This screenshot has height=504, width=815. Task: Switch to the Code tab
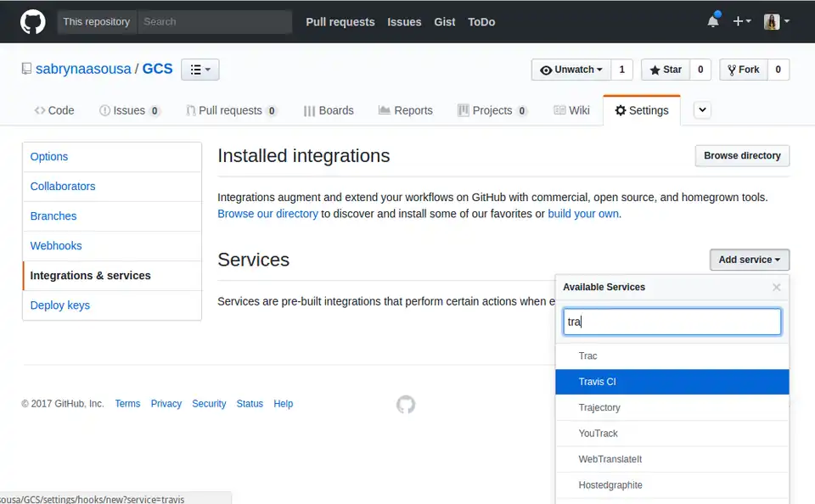pyautogui.click(x=54, y=110)
